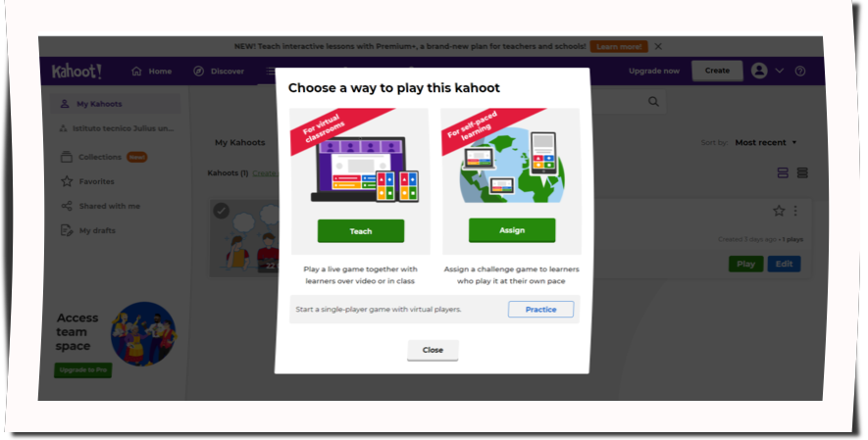Dismiss the Premium+ announcement banner

point(658,46)
